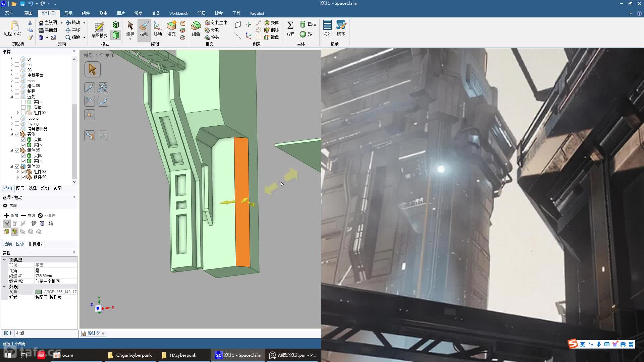This screenshot has height=362, width=644.
Task: Choose the select arrow in viewport tool guide
Action: tap(92, 69)
